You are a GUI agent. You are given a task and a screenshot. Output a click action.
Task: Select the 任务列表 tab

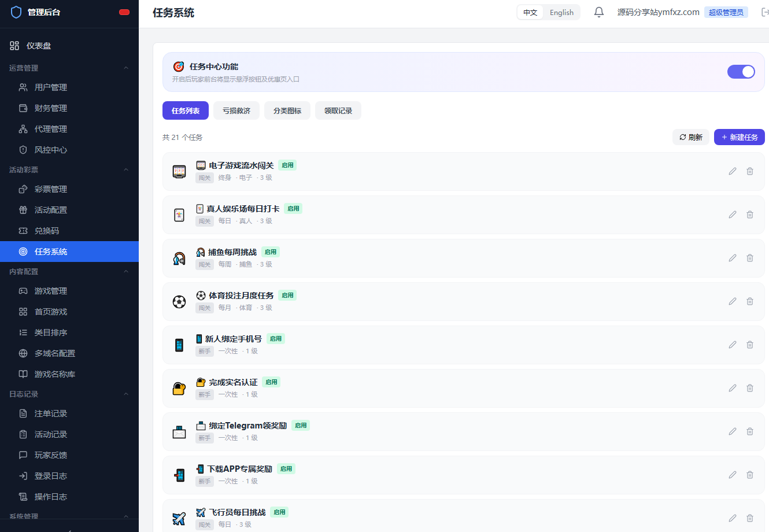click(x=186, y=110)
